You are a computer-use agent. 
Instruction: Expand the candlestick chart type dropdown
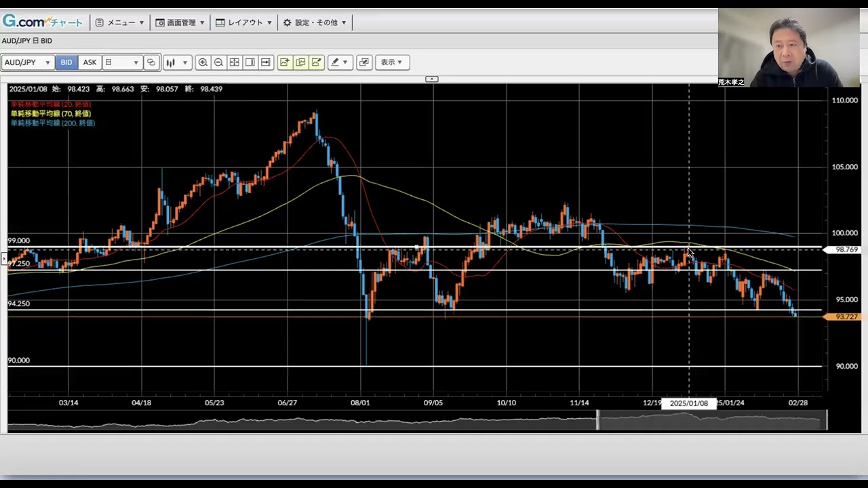[184, 62]
